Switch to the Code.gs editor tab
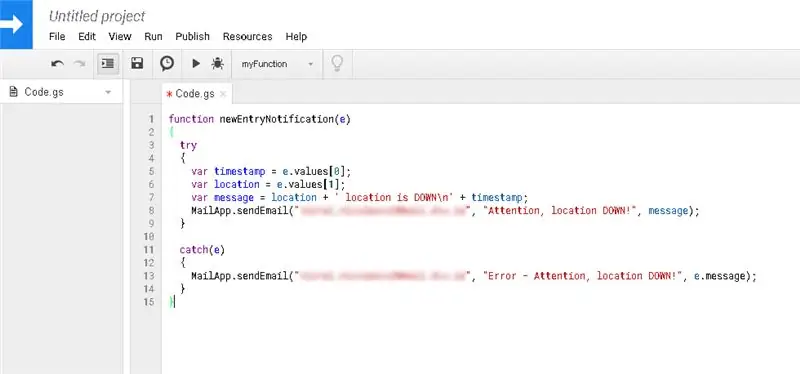 195,94
